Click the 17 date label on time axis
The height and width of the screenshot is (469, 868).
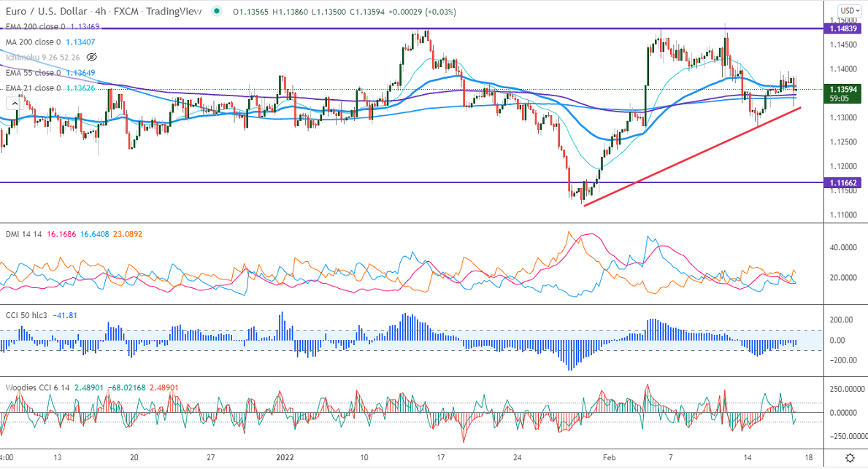[x=441, y=457]
